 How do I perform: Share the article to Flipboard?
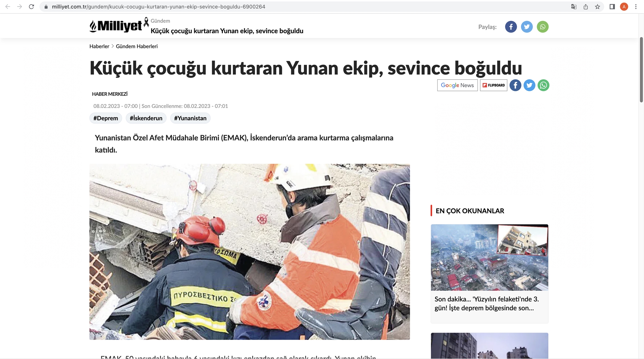pyautogui.click(x=493, y=85)
